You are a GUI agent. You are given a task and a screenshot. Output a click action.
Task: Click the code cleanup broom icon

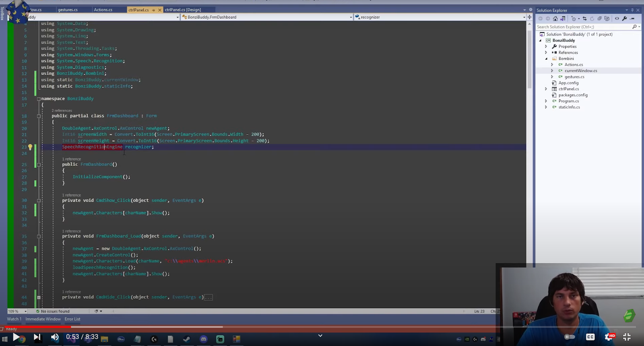point(96,311)
